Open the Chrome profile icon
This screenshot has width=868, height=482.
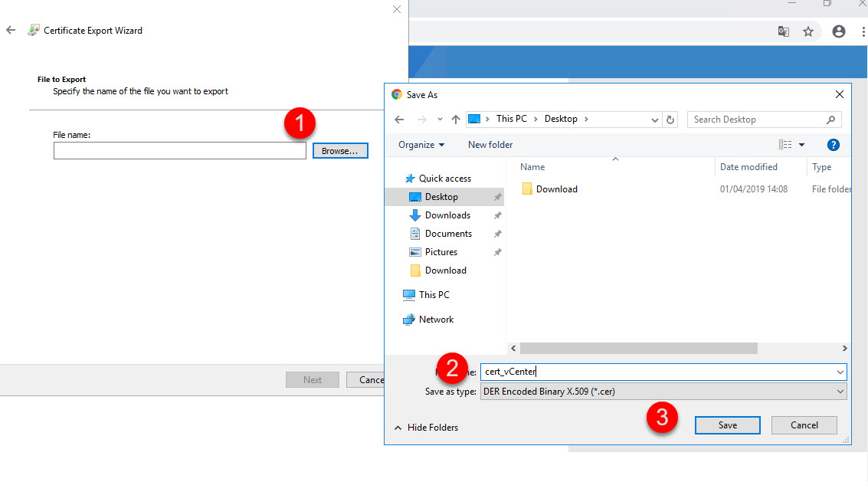click(839, 31)
